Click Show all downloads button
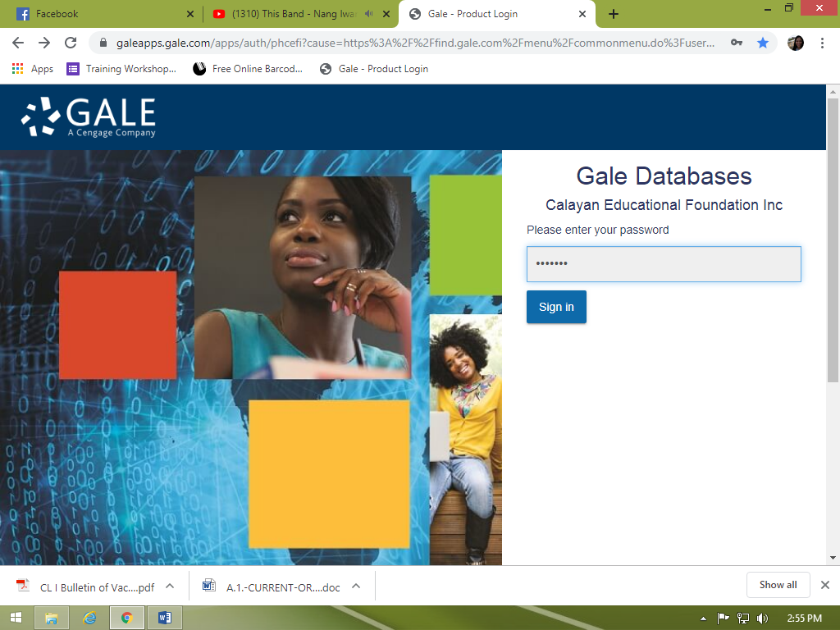The height and width of the screenshot is (630, 840). [x=778, y=585]
